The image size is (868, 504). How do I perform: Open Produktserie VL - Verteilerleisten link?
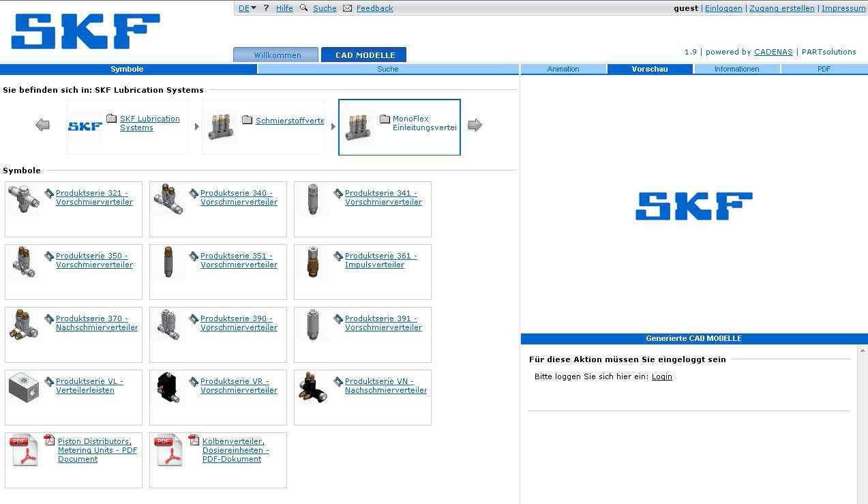click(x=89, y=386)
